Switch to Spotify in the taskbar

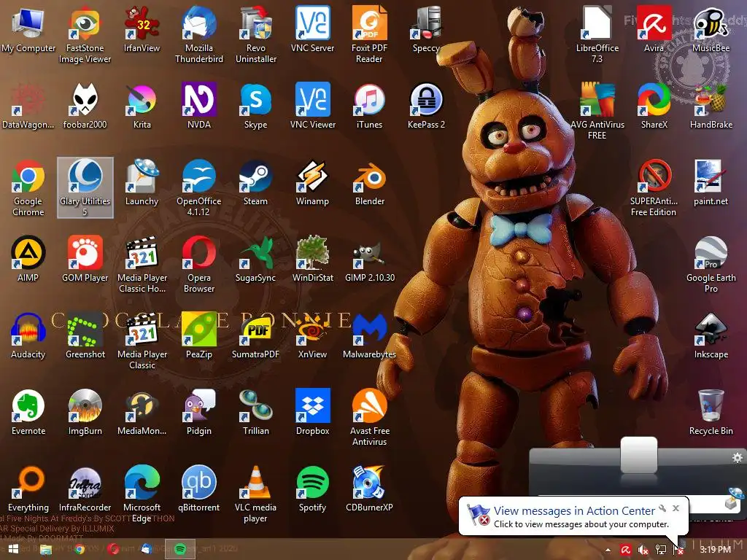click(180, 549)
